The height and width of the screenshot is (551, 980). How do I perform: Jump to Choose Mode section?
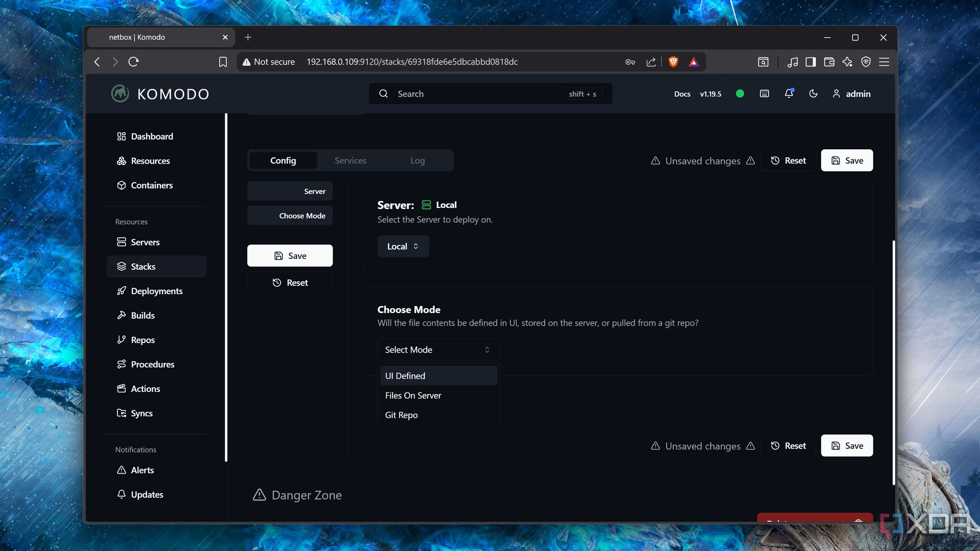pos(290,216)
